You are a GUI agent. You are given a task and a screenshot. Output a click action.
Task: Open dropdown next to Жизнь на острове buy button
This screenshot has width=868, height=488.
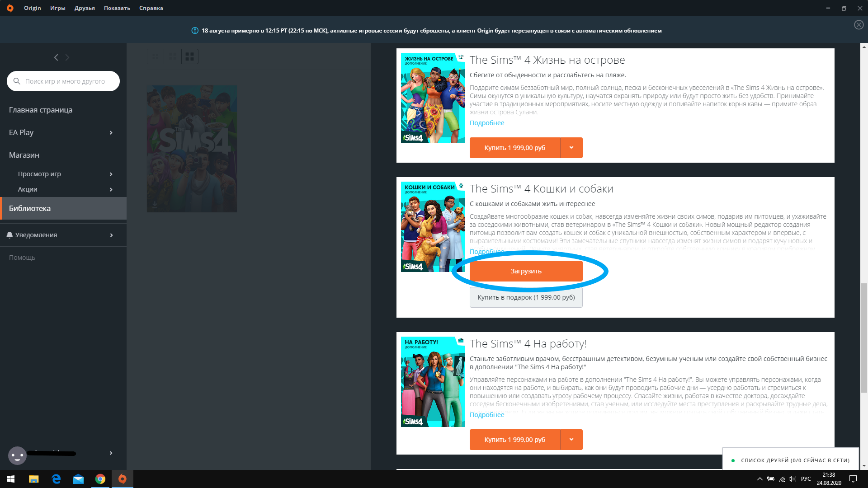click(x=571, y=148)
